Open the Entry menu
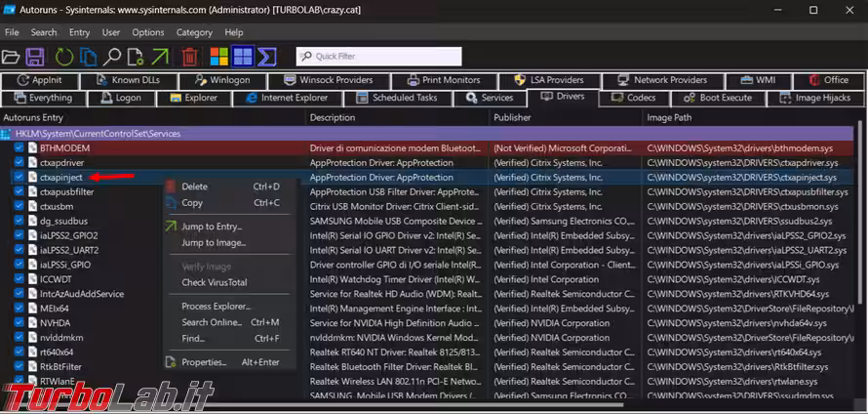The height and width of the screenshot is (414, 868). pos(79,32)
